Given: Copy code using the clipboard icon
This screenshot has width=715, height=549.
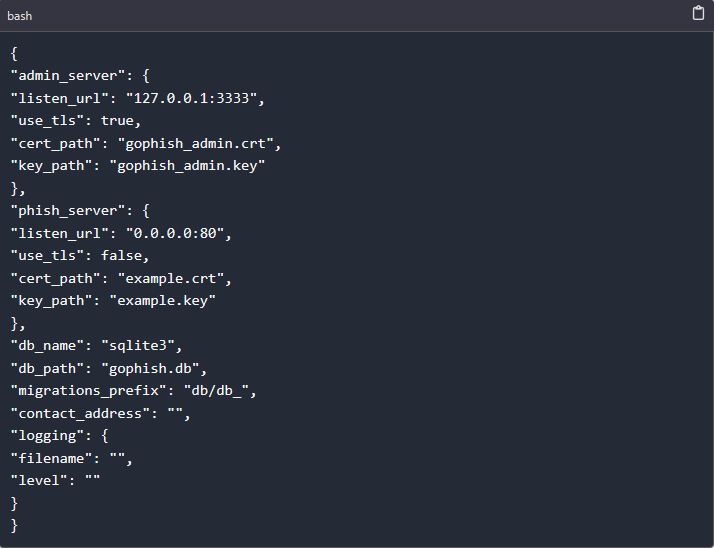Looking at the screenshot, I should 698,13.
